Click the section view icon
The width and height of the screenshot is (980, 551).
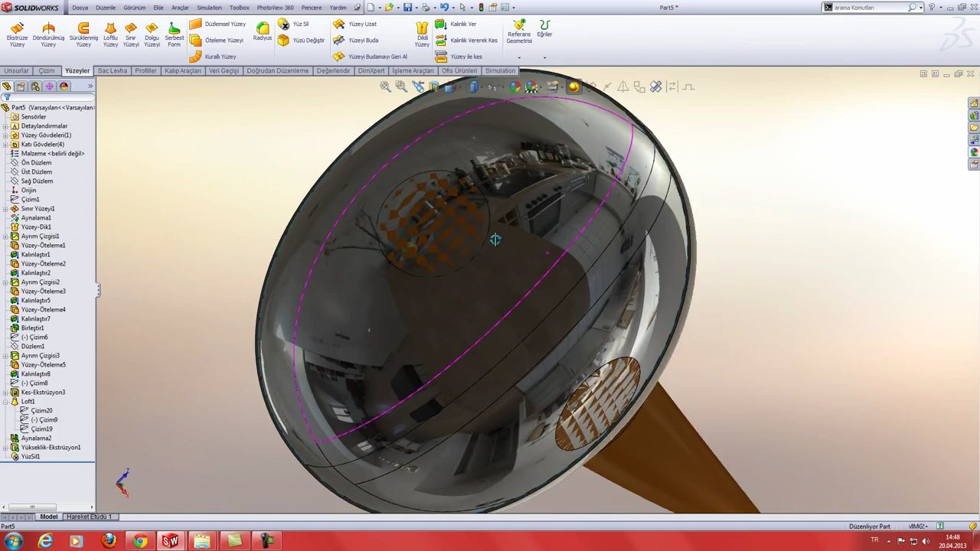(434, 87)
